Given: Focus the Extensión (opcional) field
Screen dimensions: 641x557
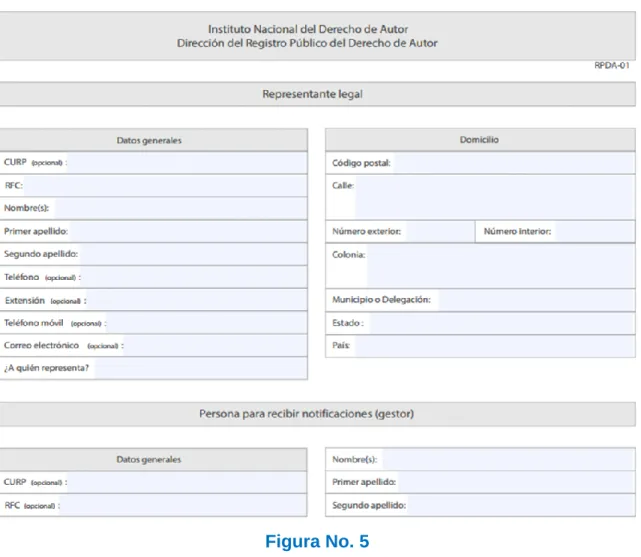Looking at the screenshot, I should 197,300.
